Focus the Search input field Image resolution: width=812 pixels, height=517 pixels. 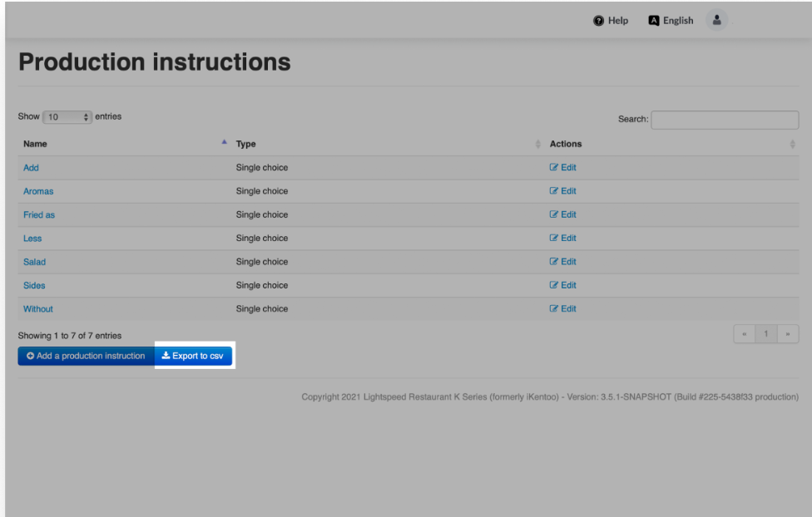pos(724,120)
